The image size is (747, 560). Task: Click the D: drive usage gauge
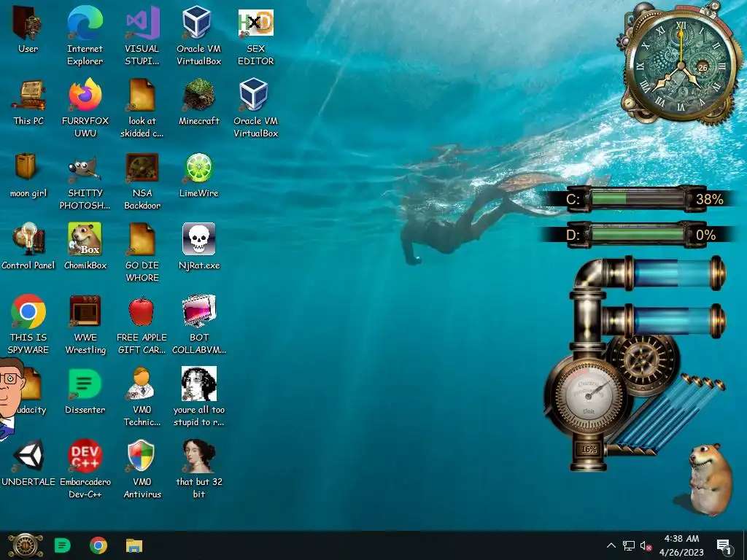638,235
